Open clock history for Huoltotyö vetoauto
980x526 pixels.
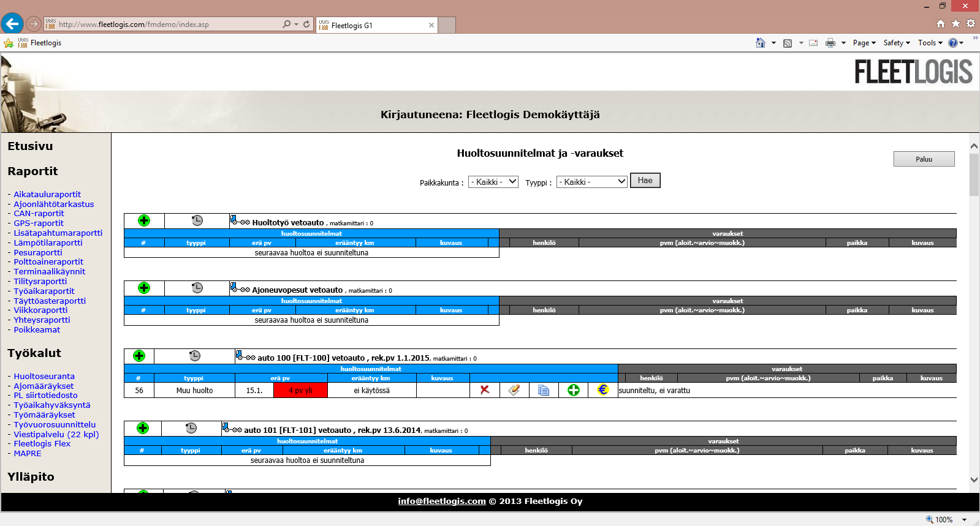[x=197, y=220]
